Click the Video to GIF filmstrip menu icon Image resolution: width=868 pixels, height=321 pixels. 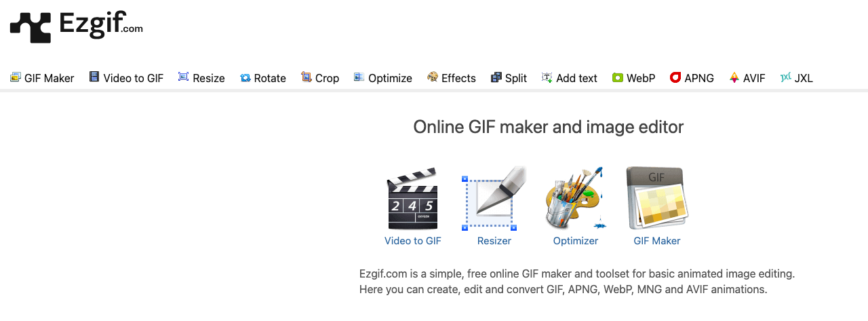(94, 77)
